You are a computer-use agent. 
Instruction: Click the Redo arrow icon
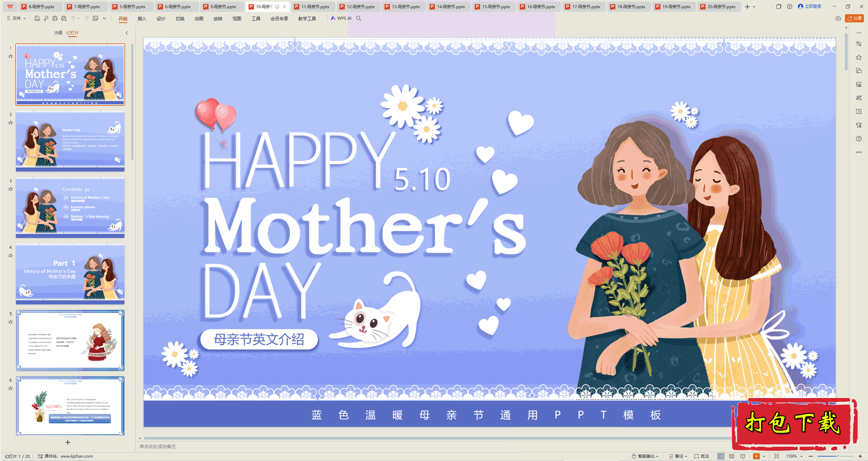coord(87,18)
